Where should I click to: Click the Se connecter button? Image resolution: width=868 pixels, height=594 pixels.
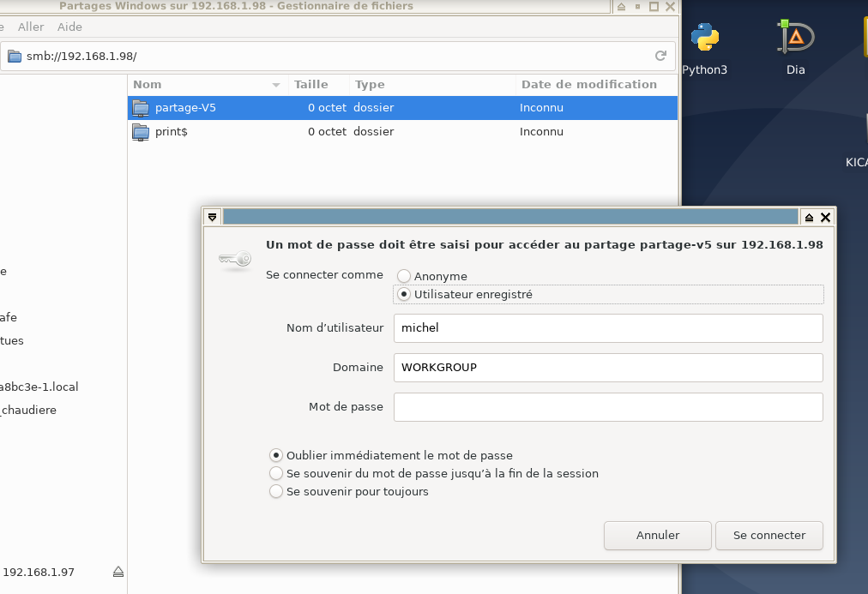[769, 535]
